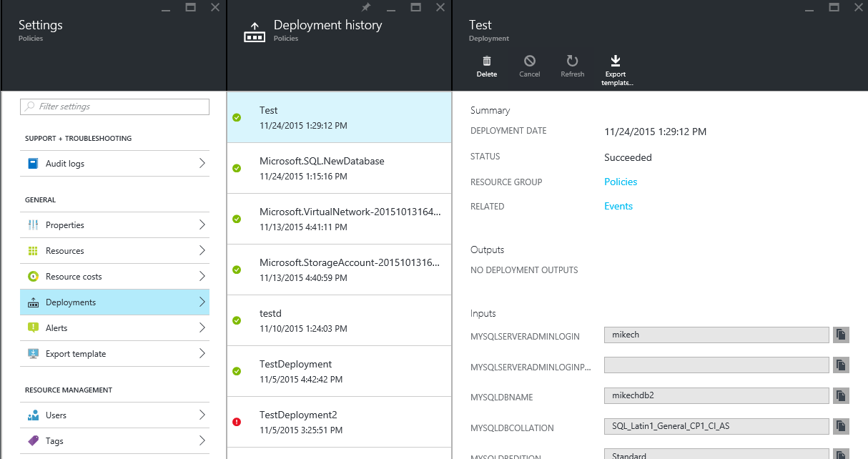This screenshot has width=868, height=459.
Task: Click the empty MYSQLSERVERADMINLOGINP... field
Action: 716,365
